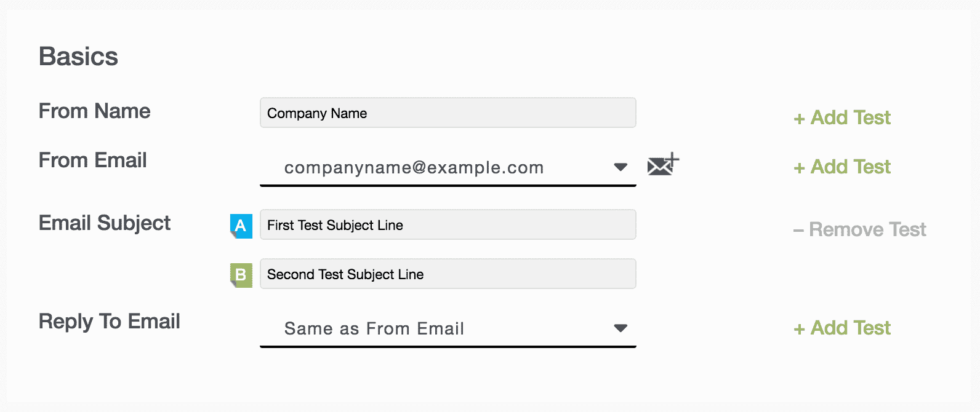The image size is (980, 412).
Task: Click into the First Test Subject Line field
Action: (448, 225)
